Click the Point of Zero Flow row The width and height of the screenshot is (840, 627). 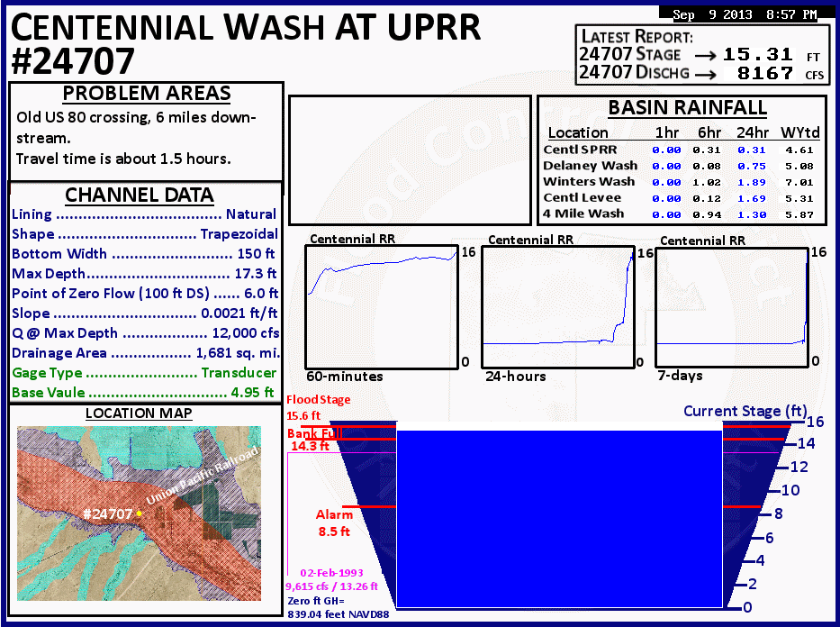[x=145, y=294]
